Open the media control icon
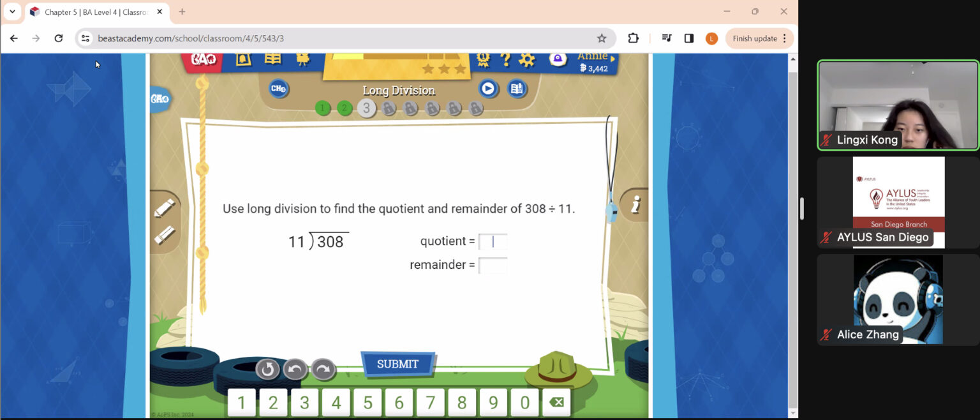 coord(667,38)
